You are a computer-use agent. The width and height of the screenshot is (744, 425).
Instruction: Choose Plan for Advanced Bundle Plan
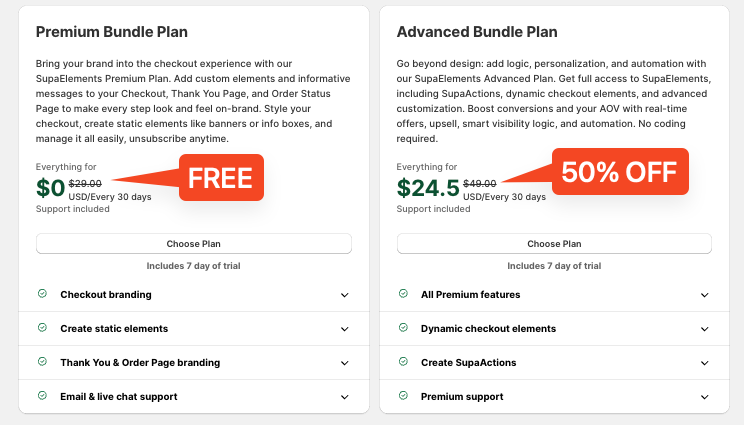point(554,244)
